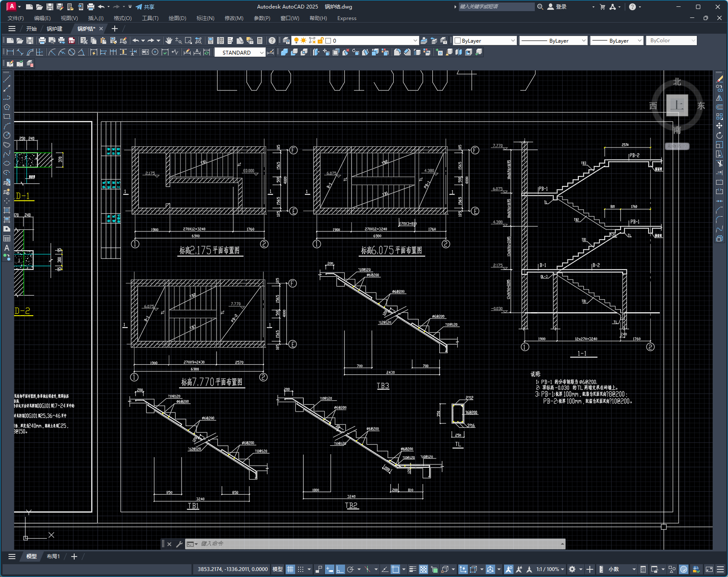Click the layer color swatch next to 0
This screenshot has height=577, width=728.
click(x=328, y=41)
